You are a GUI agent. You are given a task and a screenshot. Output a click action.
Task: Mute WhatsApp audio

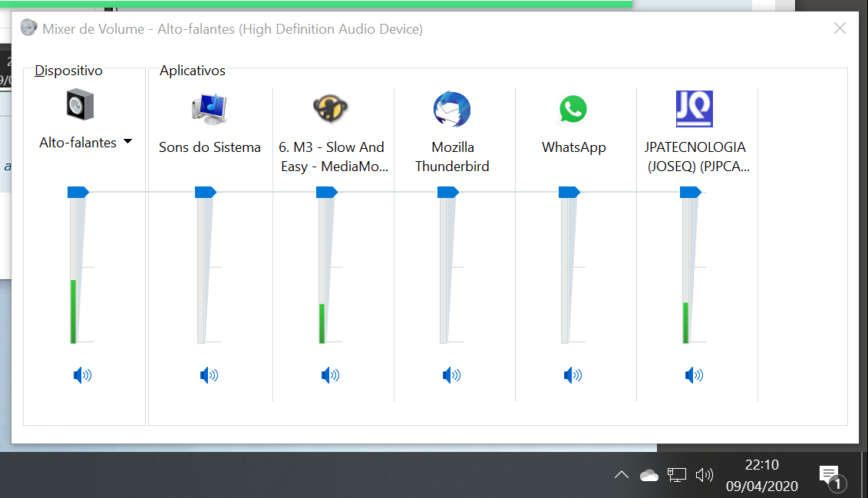point(573,375)
